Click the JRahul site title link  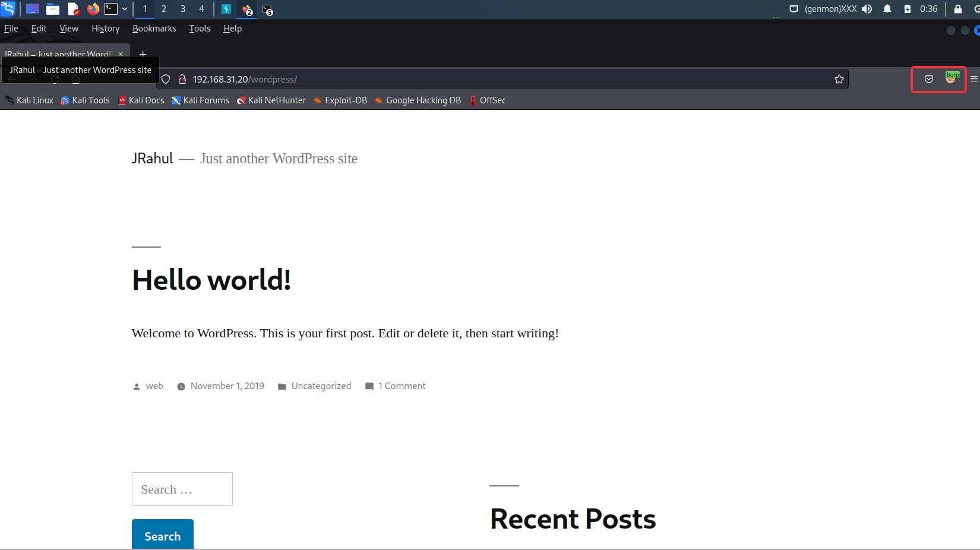point(153,159)
